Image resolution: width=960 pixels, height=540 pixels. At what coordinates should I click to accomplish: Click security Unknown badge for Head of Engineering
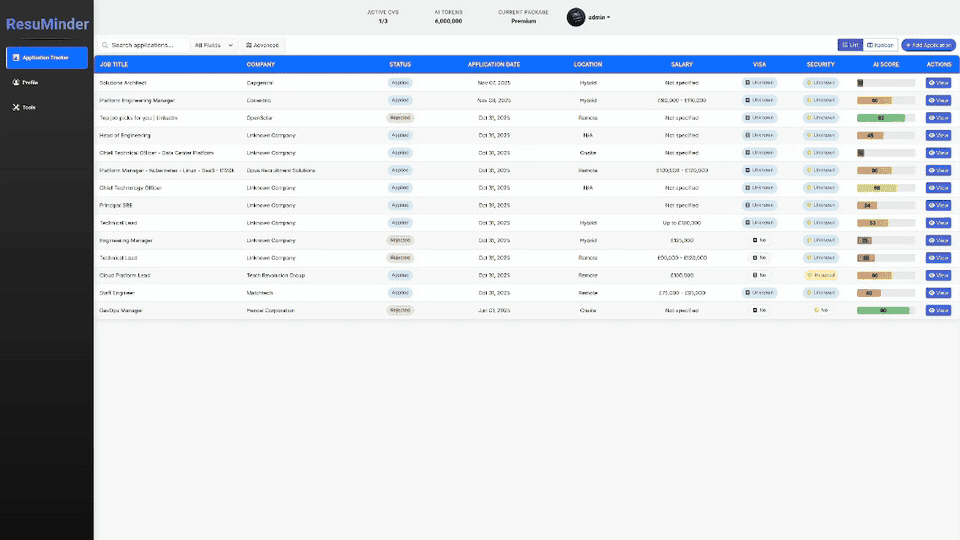820,135
